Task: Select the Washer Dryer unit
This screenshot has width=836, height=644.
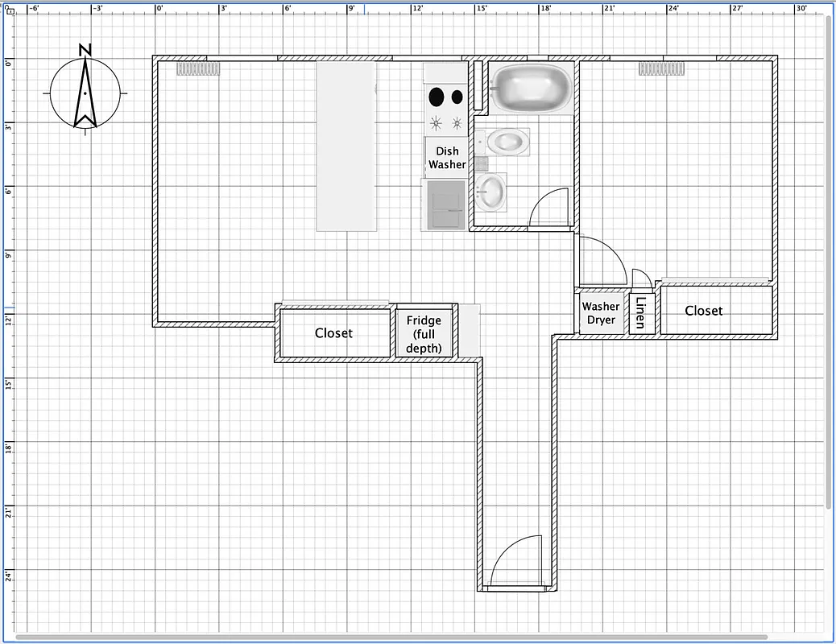Action: click(602, 314)
